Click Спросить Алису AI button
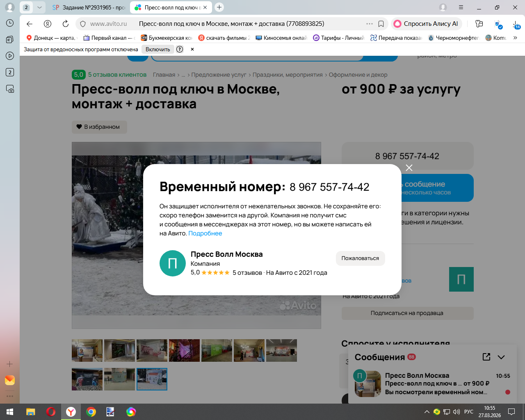The image size is (525, 420). coord(427,24)
